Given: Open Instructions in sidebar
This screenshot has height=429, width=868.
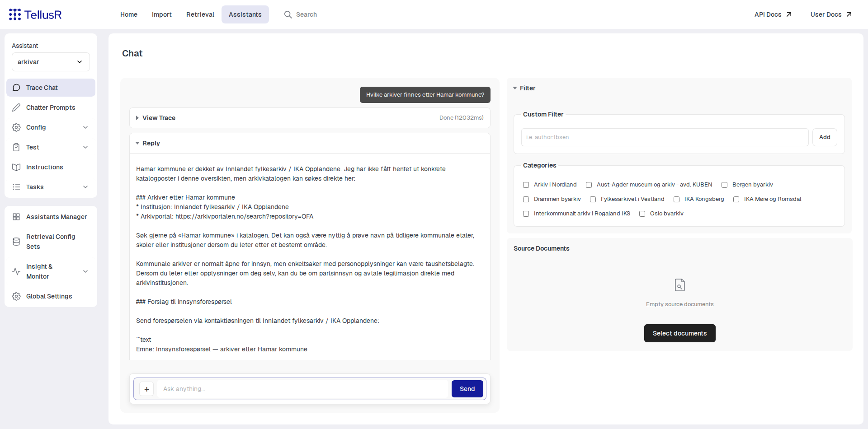Looking at the screenshot, I should [51, 167].
